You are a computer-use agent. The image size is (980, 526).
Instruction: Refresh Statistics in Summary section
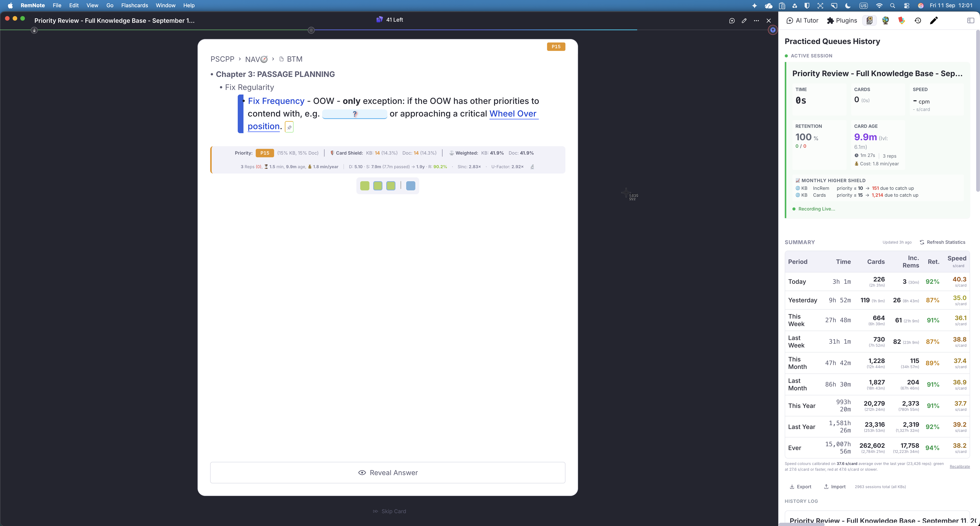(x=942, y=242)
